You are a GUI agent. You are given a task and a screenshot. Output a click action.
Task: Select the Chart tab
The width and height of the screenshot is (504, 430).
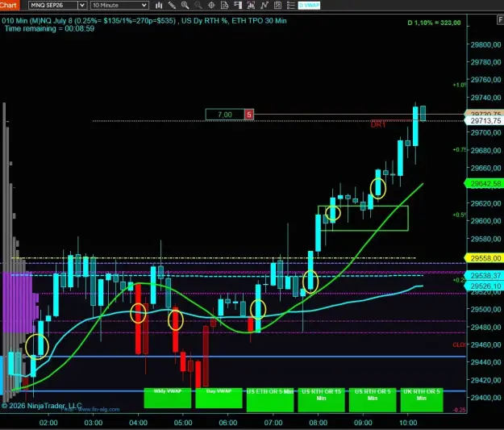point(10,5)
